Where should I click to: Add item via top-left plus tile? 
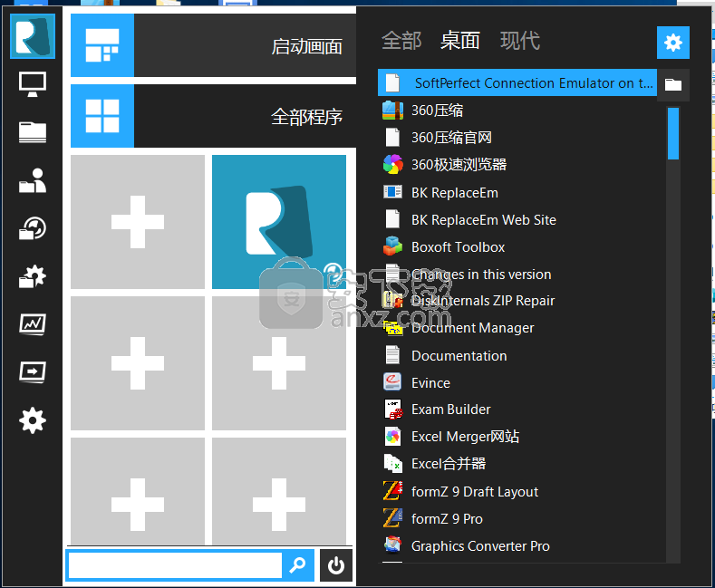coord(138,222)
